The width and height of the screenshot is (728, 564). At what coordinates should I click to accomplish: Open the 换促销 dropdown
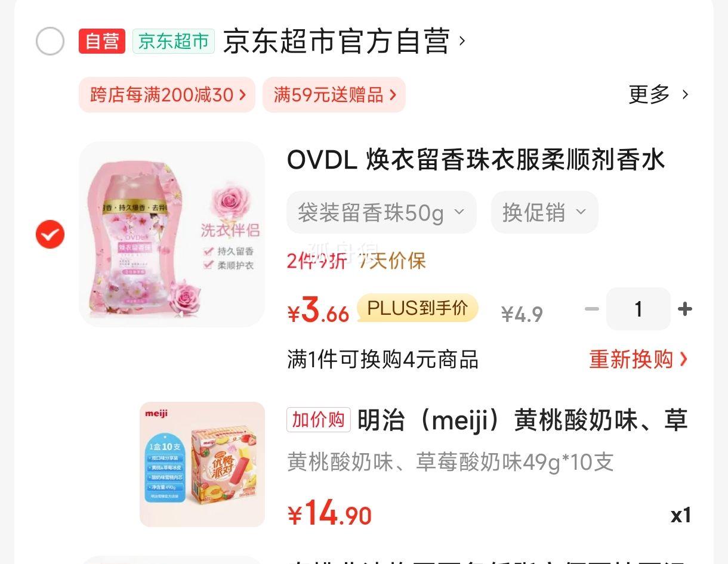[x=544, y=212]
